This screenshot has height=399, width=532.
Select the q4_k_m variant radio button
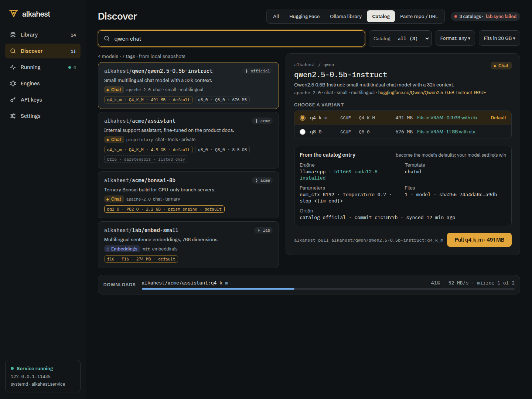pyautogui.click(x=303, y=118)
